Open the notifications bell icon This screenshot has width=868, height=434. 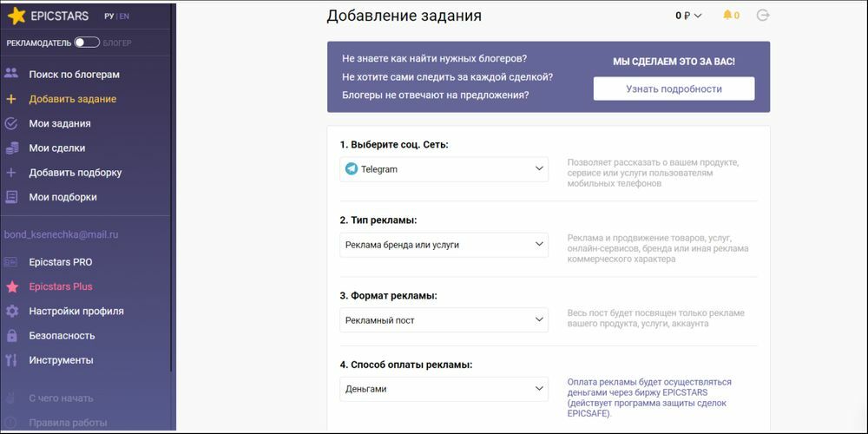(x=727, y=16)
